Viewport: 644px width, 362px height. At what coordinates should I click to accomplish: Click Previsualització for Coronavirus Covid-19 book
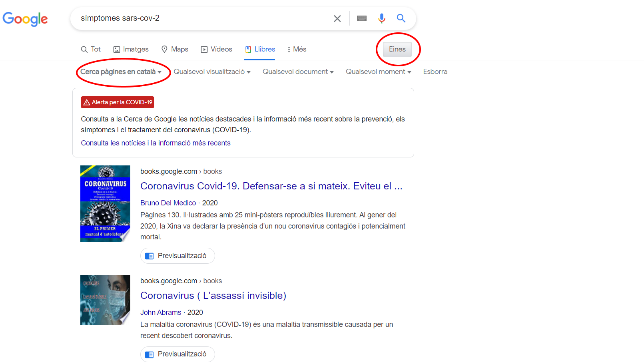[x=177, y=256]
